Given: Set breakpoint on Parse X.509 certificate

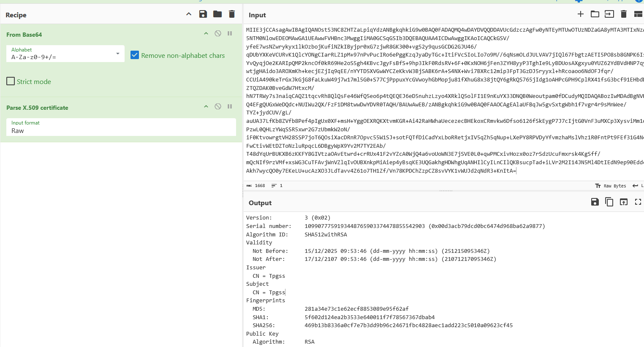Looking at the screenshot, I should pyautogui.click(x=230, y=106).
